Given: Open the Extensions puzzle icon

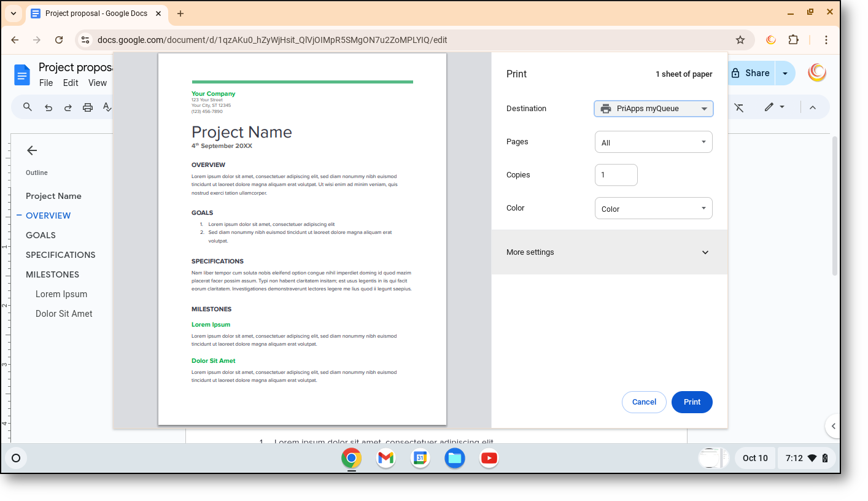Looking at the screenshot, I should (x=793, y=40).
